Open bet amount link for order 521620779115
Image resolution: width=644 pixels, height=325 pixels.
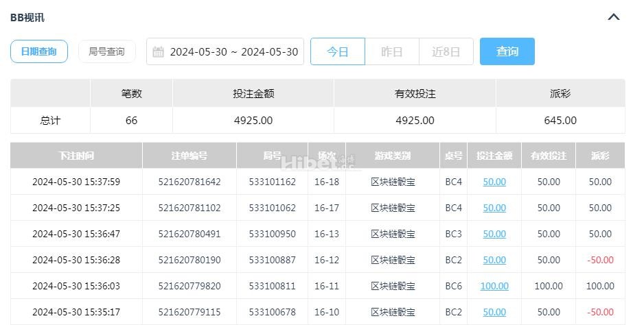point(494,312)
